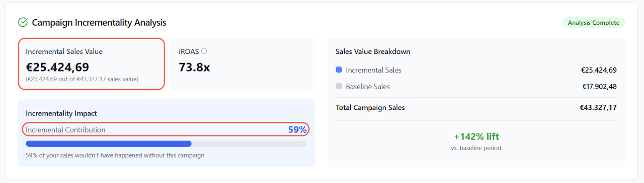The height and width of the screenshot is (183, 644).
Task: Select the Incremental Sales Value card
Action: tap(92, 64)
